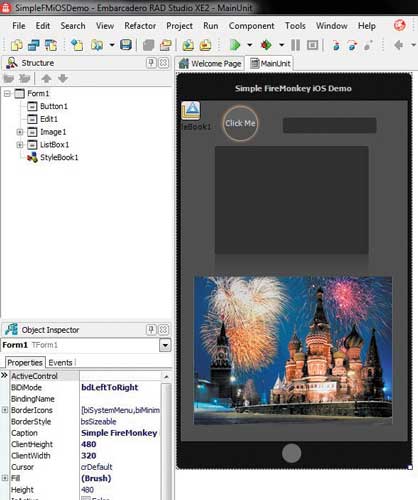Click the View Unit toolbar icon

34,45
